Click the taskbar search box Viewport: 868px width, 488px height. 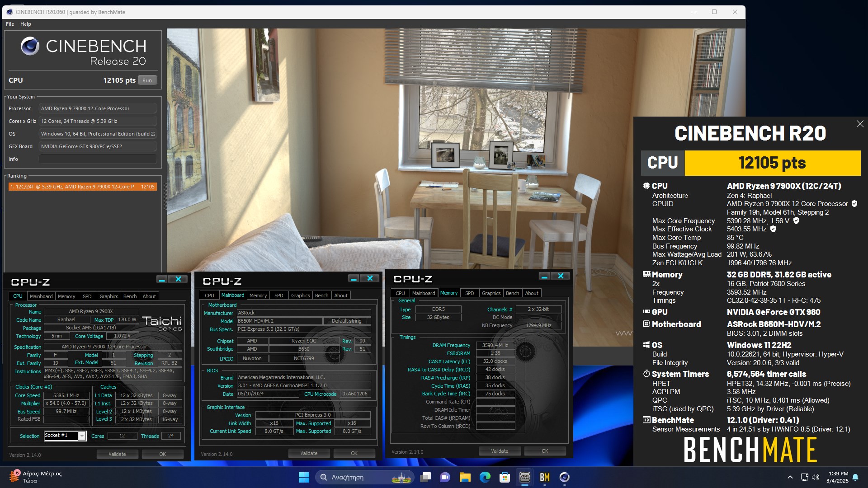point(364,477)
